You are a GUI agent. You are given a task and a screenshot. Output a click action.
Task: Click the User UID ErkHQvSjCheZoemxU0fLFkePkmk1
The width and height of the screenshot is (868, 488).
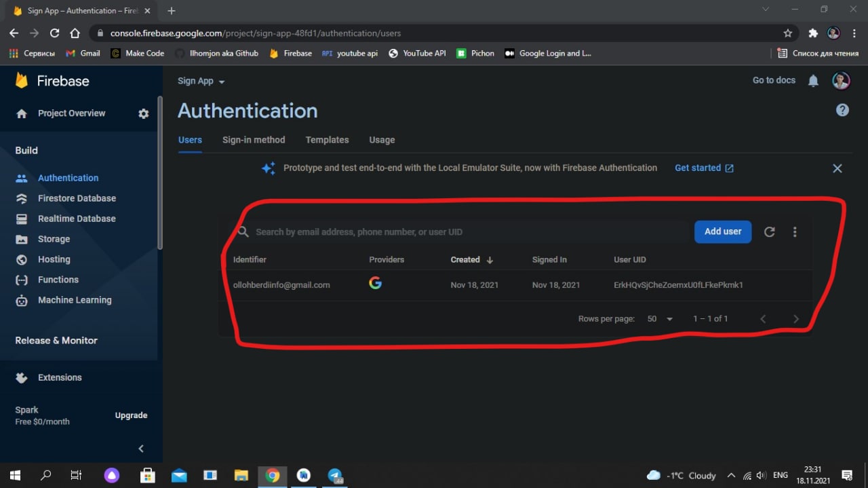coord(678,285)
